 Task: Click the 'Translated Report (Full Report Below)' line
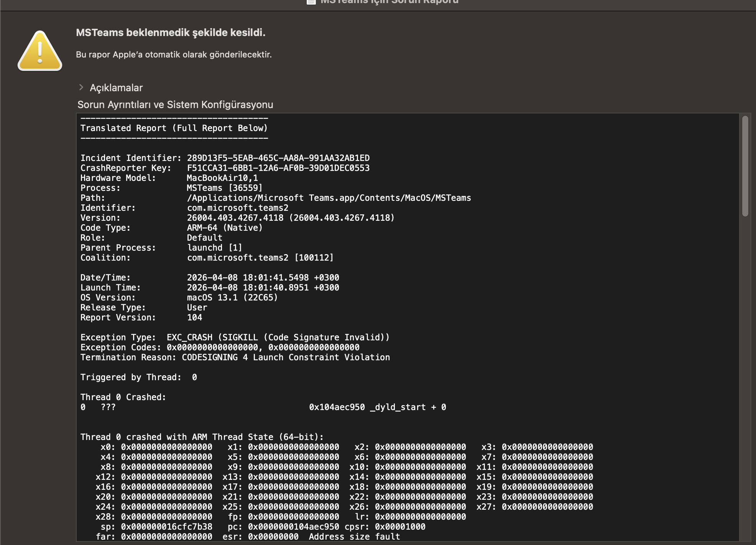pos(174,128)
